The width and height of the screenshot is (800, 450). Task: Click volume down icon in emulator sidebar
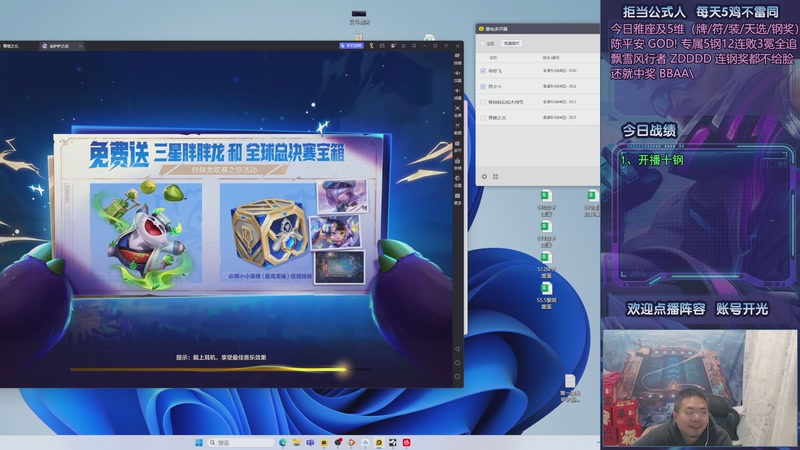[458, 91]
